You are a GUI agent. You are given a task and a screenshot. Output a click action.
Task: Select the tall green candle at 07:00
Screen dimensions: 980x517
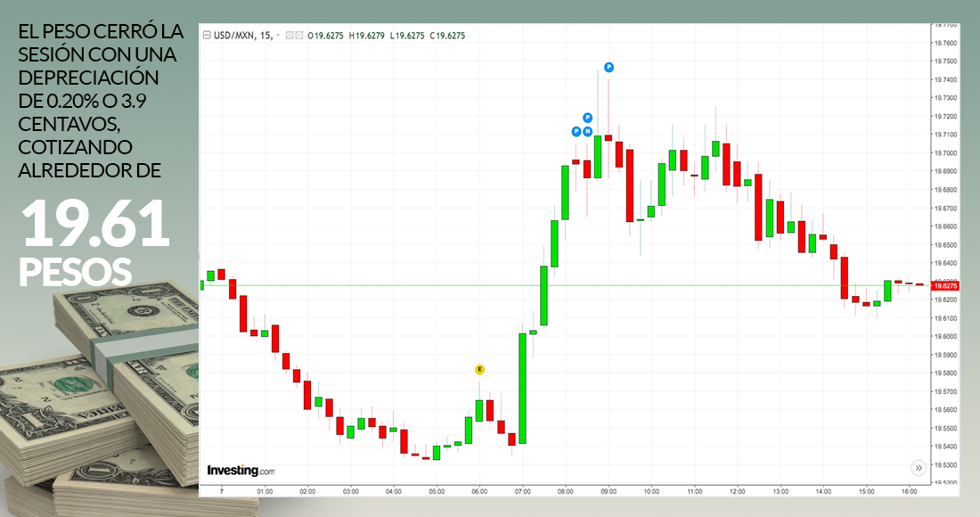point(523,388)
